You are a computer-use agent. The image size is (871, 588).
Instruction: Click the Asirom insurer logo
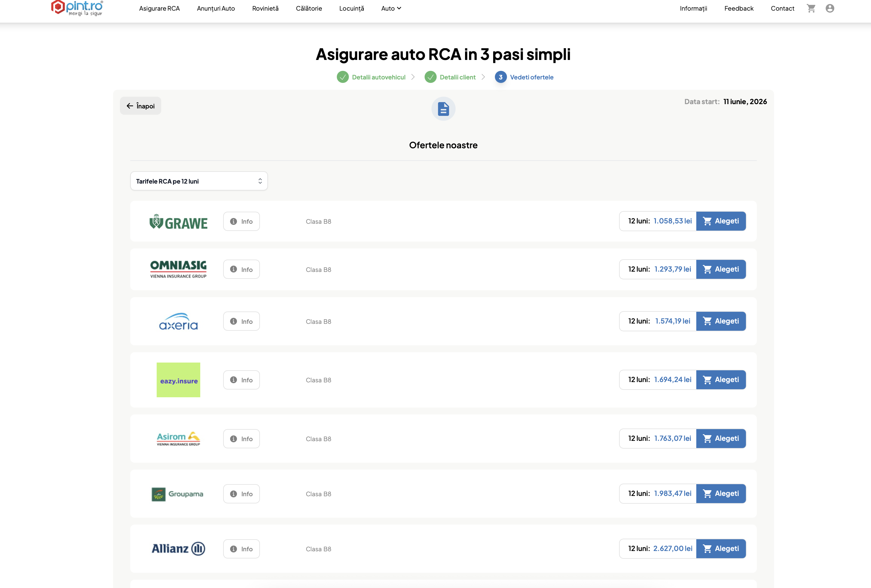point(178,439)
